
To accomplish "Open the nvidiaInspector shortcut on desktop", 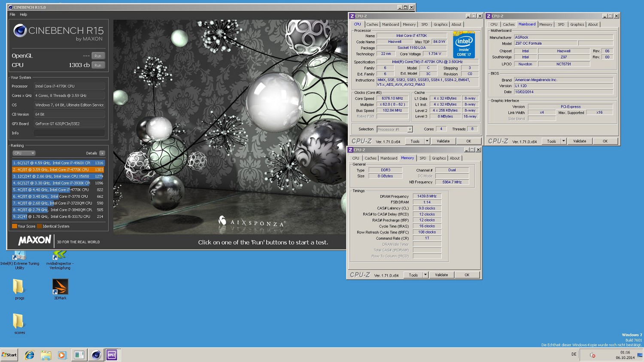I will (60, 260).
